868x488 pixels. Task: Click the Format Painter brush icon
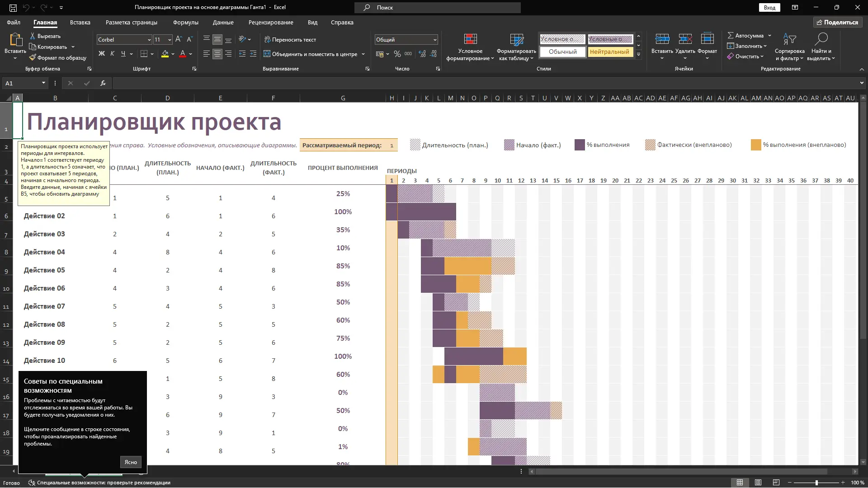pyautogui.click(x=33, y=57)
